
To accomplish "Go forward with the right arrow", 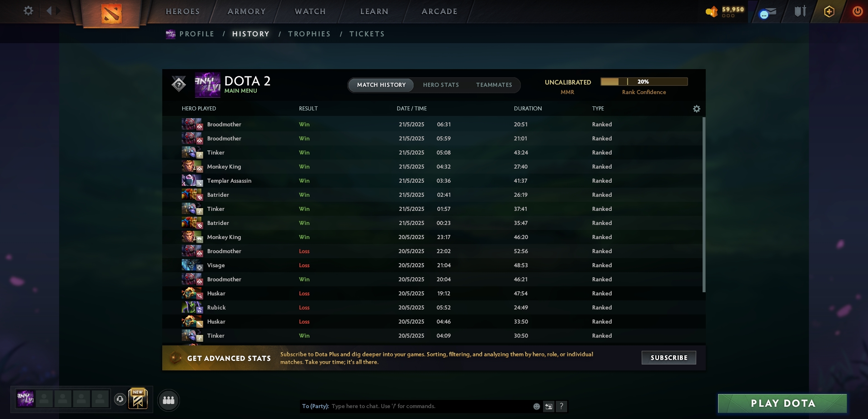I will pyautogui.click(x=59, y=10).
